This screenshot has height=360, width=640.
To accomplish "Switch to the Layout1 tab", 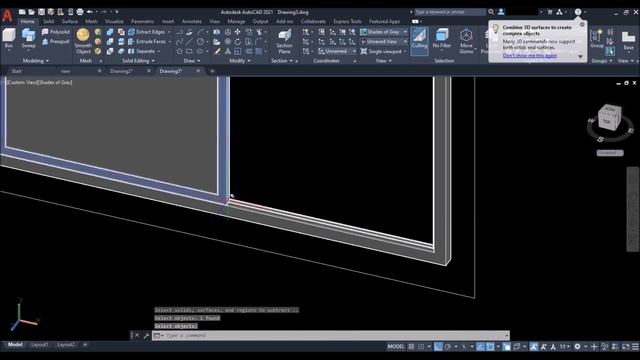I will tap(40, 345).
